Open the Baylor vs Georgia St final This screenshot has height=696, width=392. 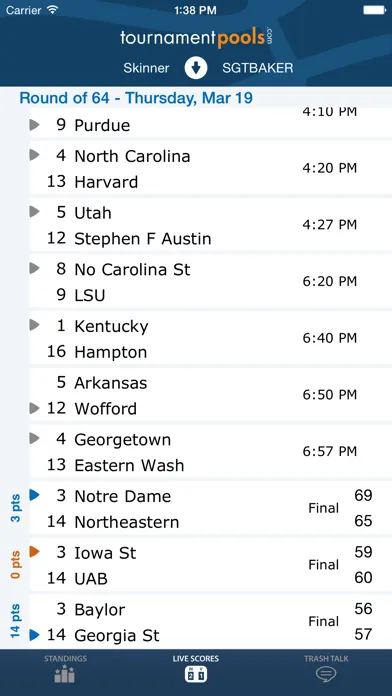tap(210, 622)
